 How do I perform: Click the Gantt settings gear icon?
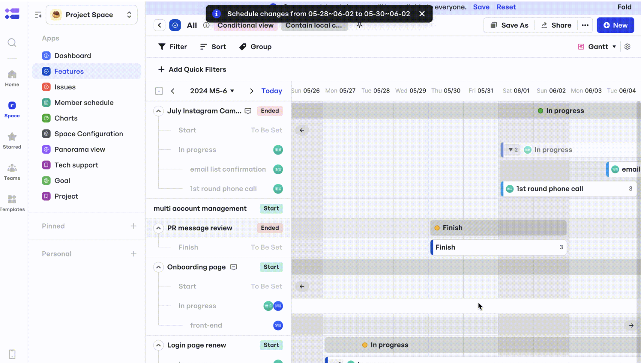[x=627, y=47]
